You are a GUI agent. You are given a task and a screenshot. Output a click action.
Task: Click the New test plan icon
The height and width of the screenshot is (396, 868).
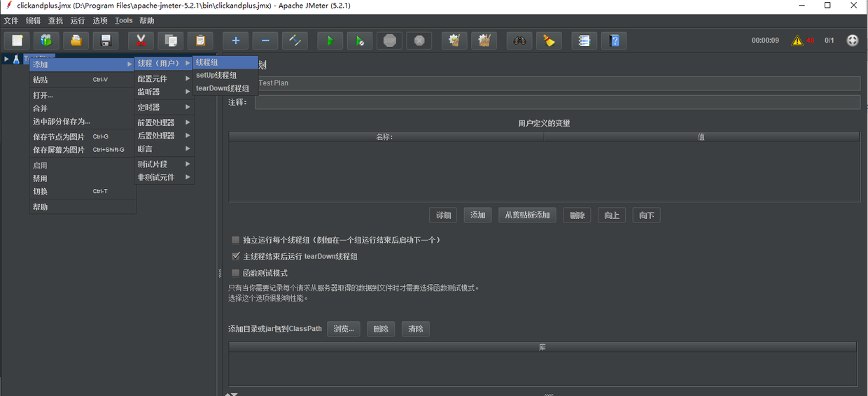click(17, 41)
